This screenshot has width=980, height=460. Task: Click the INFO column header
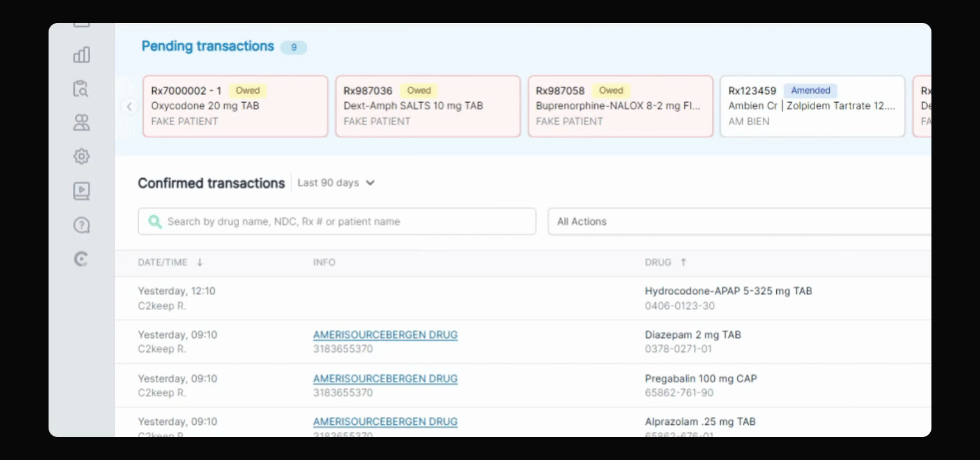coord(324,263)
